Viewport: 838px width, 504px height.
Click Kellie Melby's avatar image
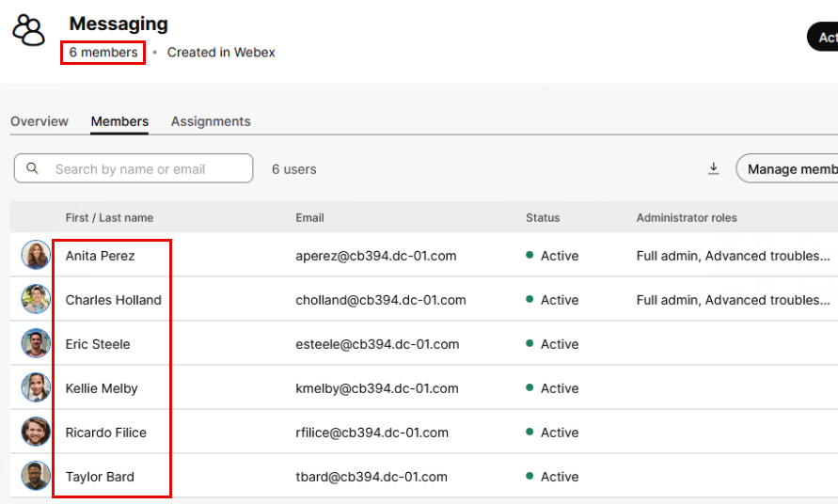click(36, 388)
